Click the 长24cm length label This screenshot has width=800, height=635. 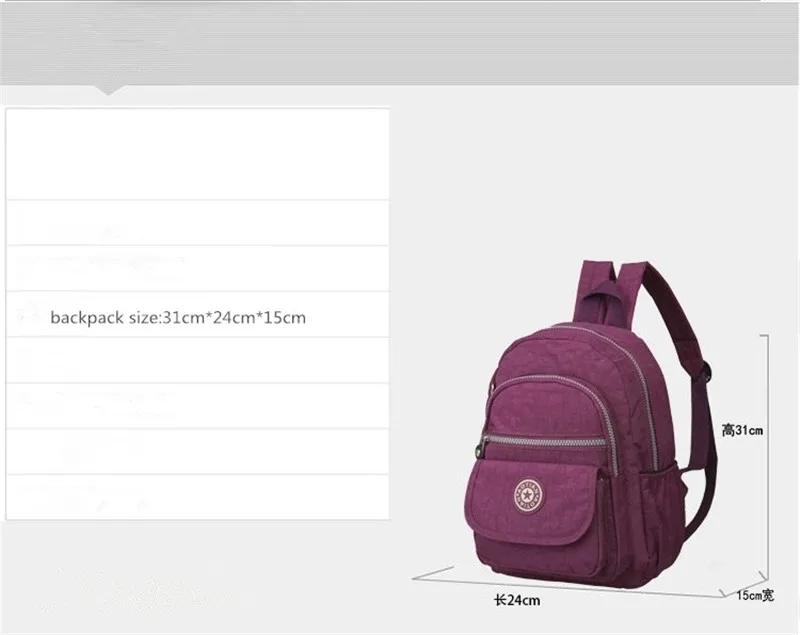517,600
